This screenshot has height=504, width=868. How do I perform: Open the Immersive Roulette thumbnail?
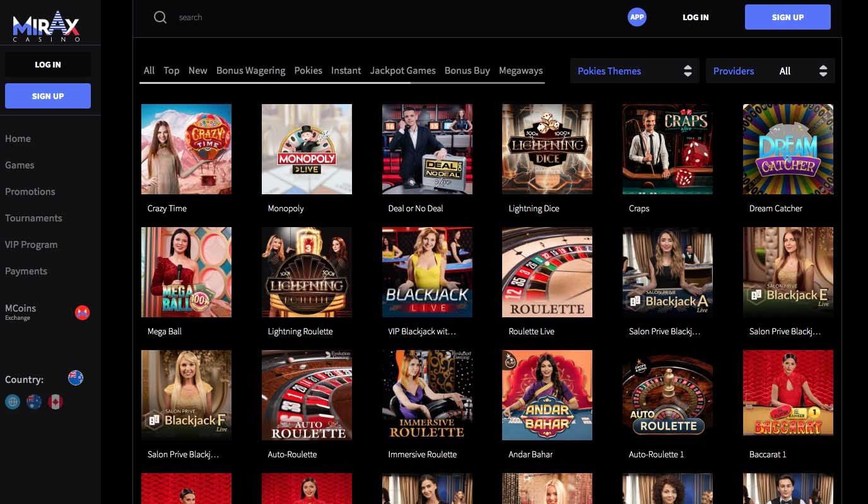[x=427, y=395]
